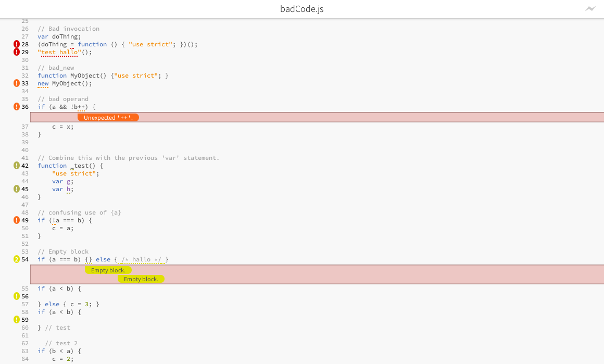Click the yellow warning icon on line 45
Viewport: 604px width, 364px height.
coord(16,189)
